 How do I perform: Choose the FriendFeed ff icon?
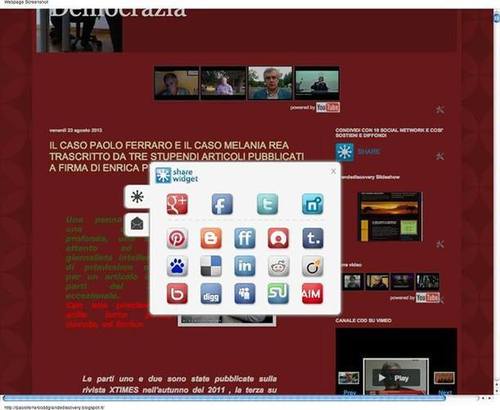245,238
